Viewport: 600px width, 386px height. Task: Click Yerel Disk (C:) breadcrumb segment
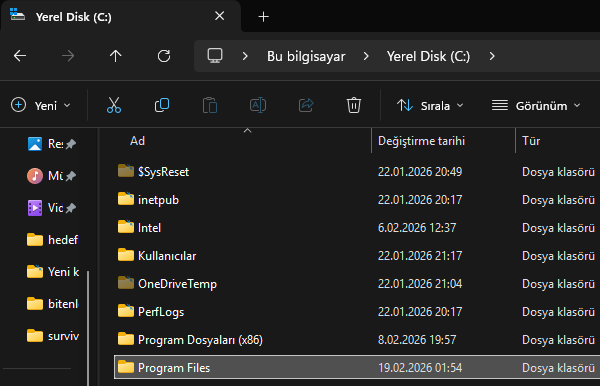click(x=428, y=56)
